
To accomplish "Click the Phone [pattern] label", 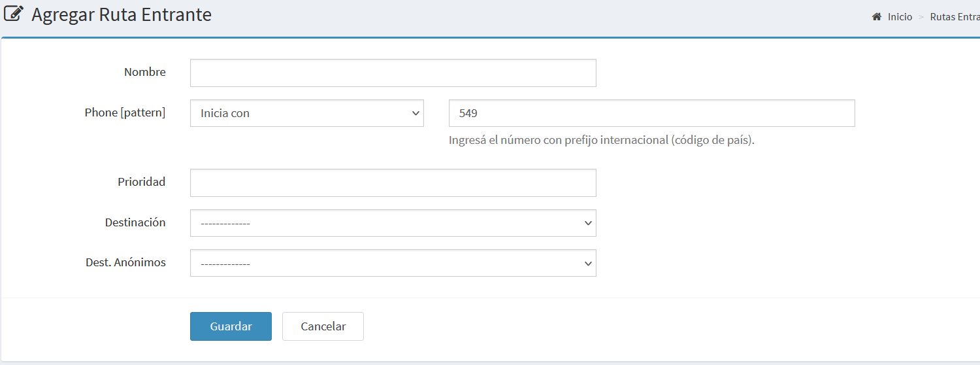I will tap(125, 113).
